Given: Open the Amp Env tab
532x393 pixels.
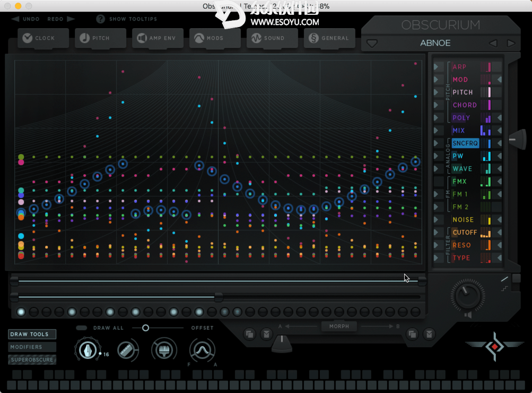Looking at the screenshot, I should pyautogui.click(x=158, y=38).
